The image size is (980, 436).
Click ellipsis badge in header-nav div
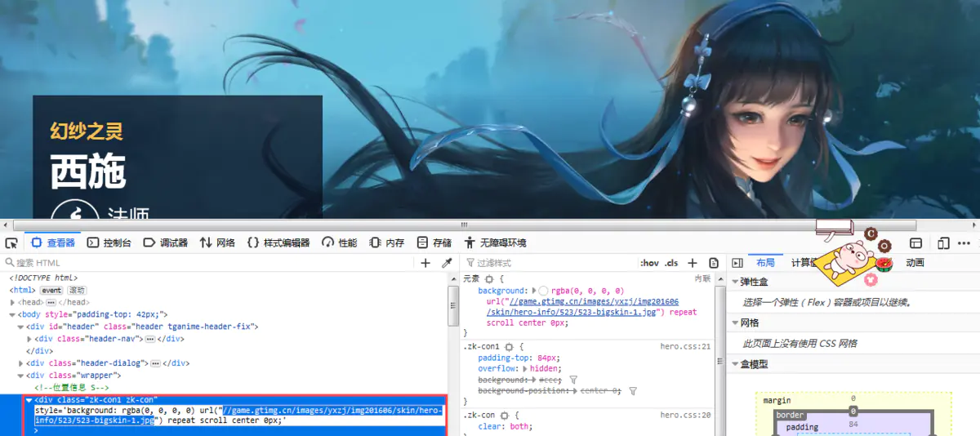tap(150, 339)
